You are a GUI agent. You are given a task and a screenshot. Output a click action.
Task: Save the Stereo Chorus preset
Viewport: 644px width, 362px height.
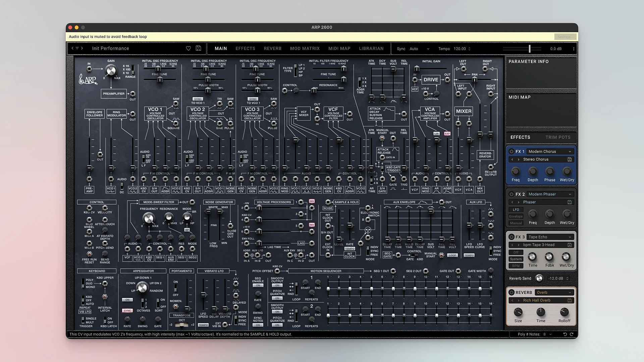[x=570, y=160]
